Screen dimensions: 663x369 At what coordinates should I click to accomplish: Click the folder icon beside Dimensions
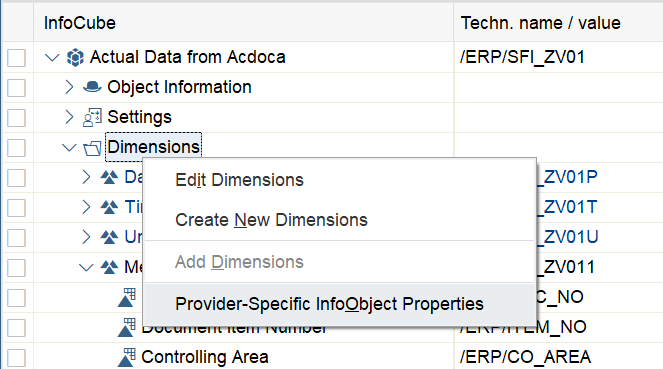pyautogui.click(x=92, y=148)
